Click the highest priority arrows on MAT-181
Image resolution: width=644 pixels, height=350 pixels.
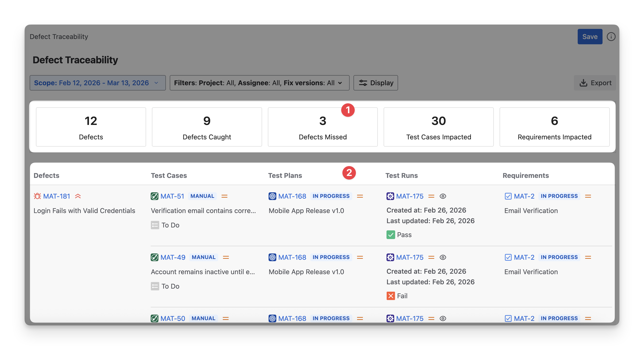78,196
